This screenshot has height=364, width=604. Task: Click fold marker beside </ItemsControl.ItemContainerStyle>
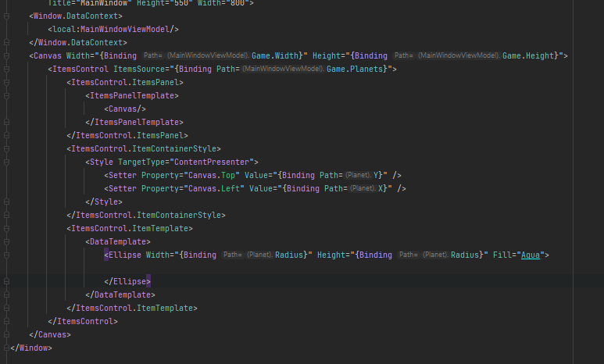tap(6, 216)
